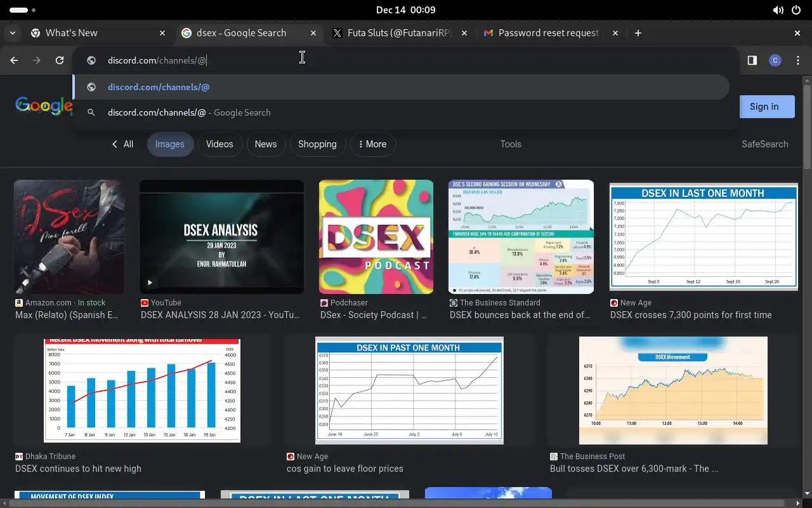812x508 pixels.
Task: Open the Activities overview pill
Action: click(x=23, y=10)
